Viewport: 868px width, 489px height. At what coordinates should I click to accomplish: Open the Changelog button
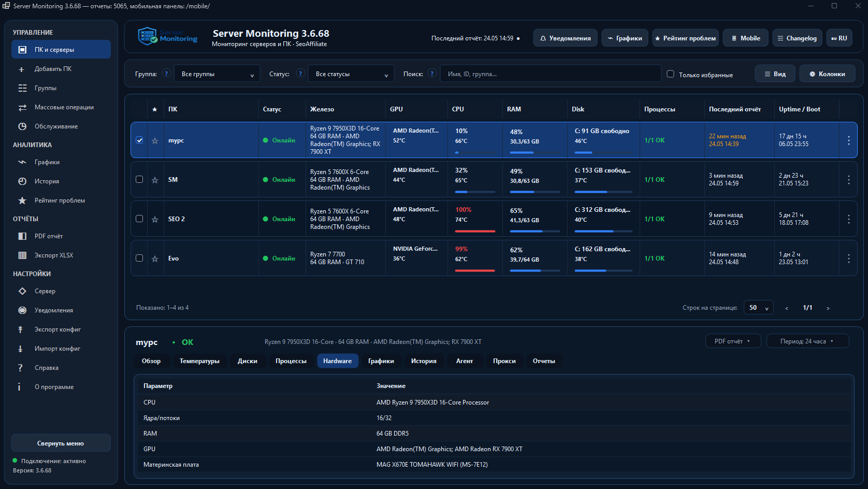tap(797, 38)
